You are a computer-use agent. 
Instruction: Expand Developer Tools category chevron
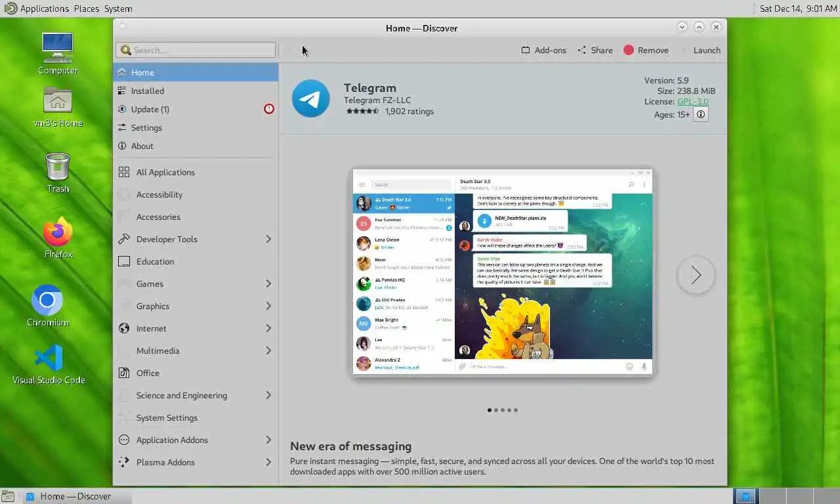pyautogui.click(x=268, y=239)
